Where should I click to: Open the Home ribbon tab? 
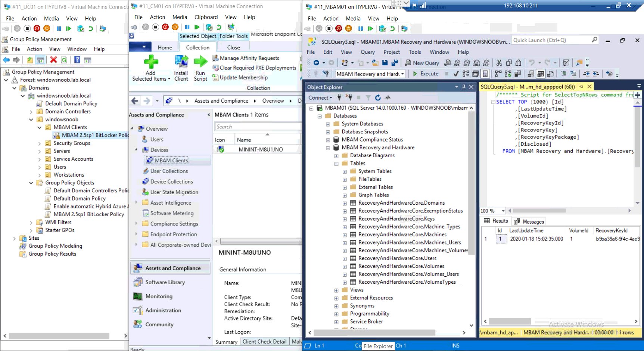click(x=165, y=47)
